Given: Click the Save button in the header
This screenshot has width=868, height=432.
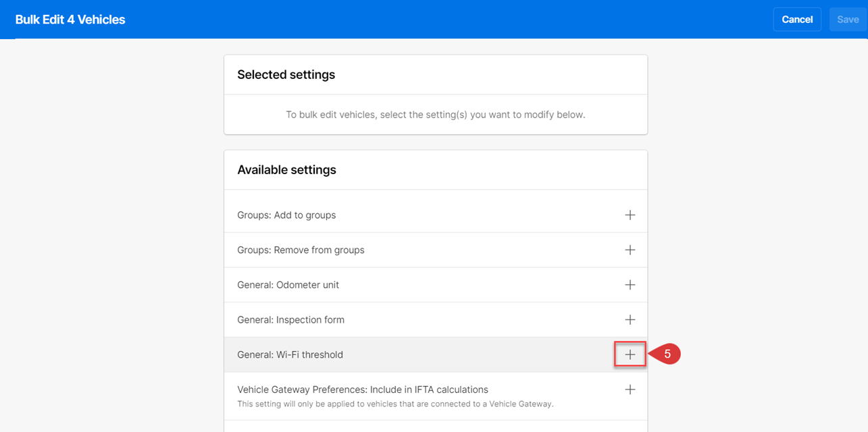Looking at the screenshot, I should (848, 20).
